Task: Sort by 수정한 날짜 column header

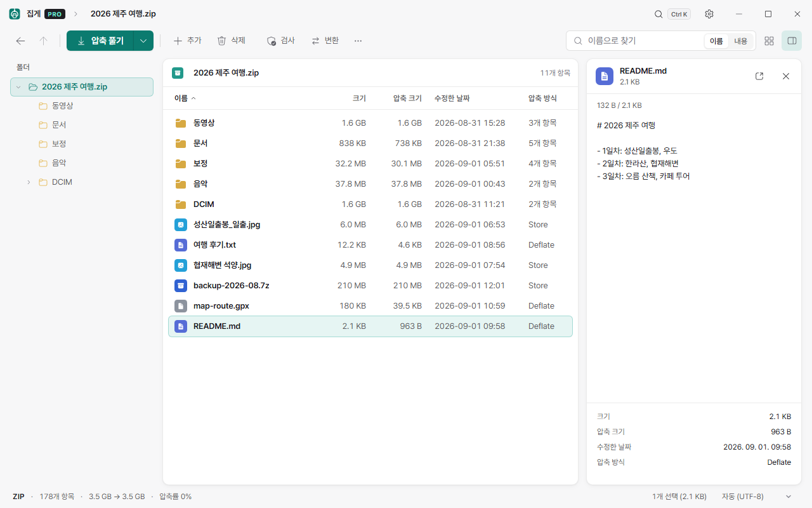Action: (x=452, y=98)
